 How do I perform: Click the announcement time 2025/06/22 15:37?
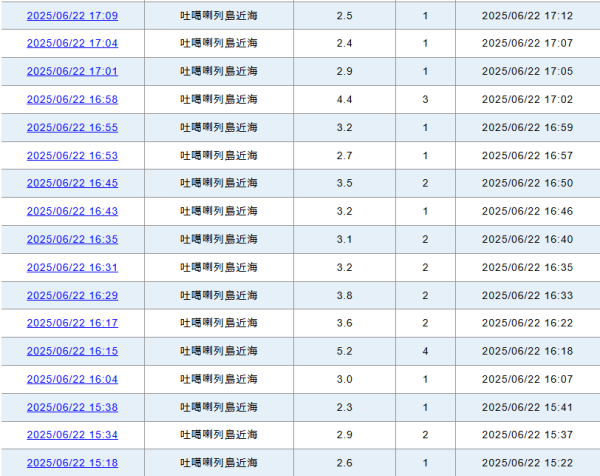coord(527,435)
